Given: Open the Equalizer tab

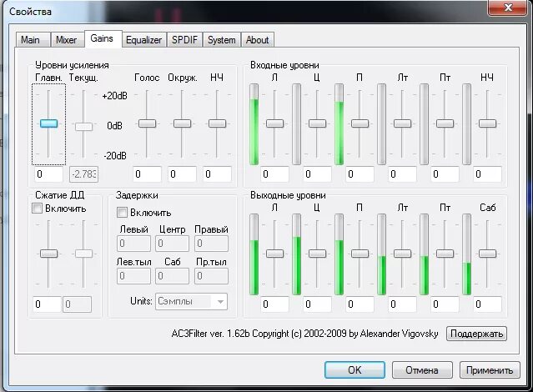Looking at the screenshot, I should [x=144, y=40].
